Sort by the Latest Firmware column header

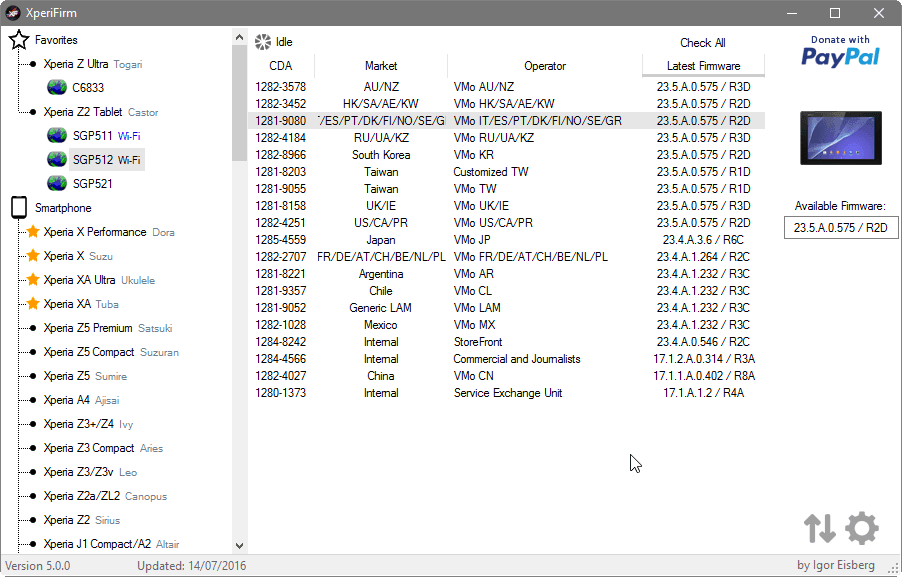point(704,66)
